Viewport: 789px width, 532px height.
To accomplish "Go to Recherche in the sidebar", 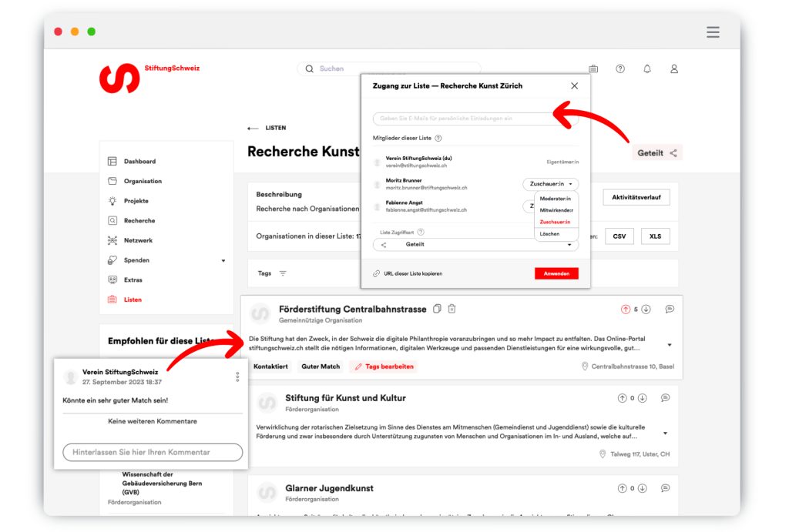I will point(139,220).
